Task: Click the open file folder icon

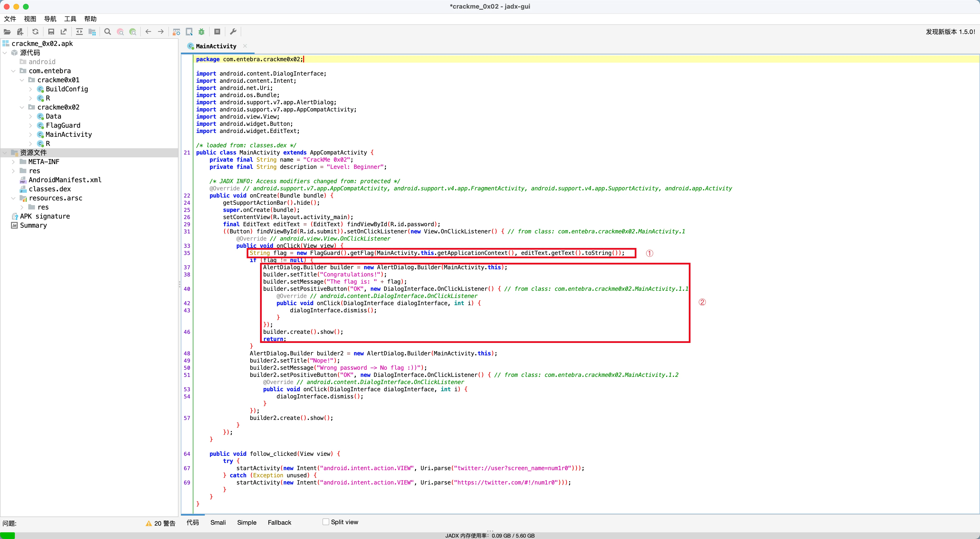Action: 7,32
